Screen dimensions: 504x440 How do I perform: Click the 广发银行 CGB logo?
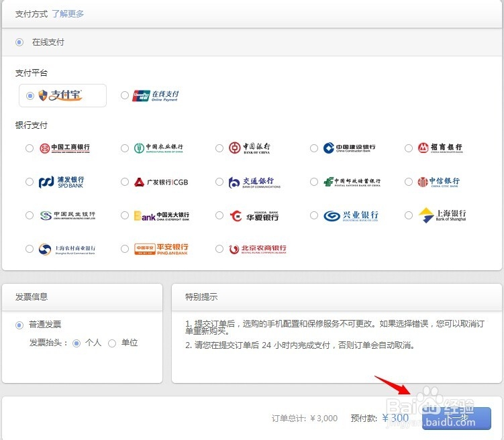tap(161, 182)
